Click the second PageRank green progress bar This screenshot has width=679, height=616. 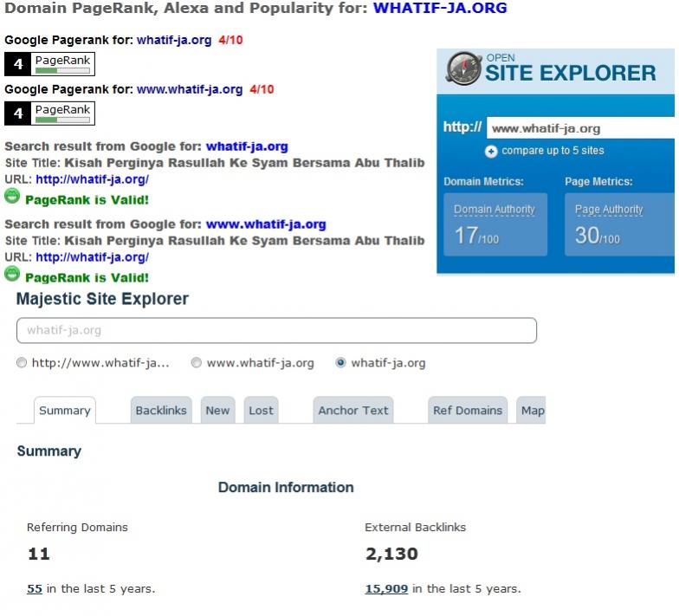[62, 120]
